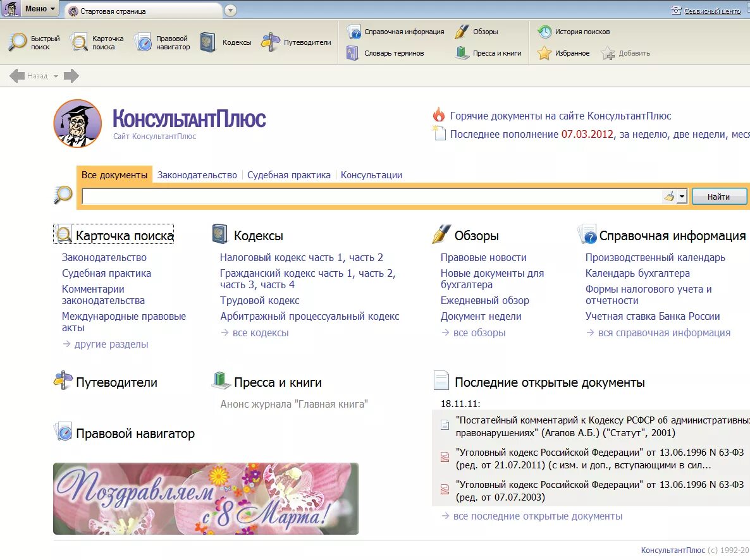The height and width of the screenshot is (560, 750).
Task: Click the magnifier icon beside search field
Action: [x=63, y=195]
